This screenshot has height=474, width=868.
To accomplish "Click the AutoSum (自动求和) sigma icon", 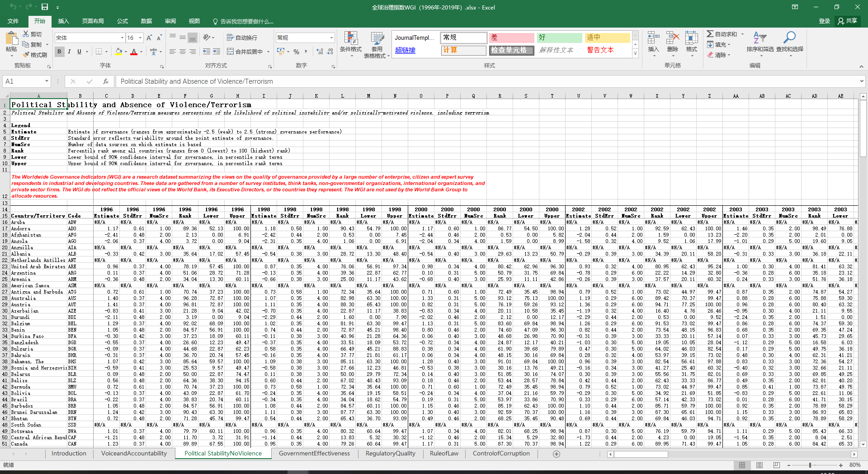I will coord(710,34).
